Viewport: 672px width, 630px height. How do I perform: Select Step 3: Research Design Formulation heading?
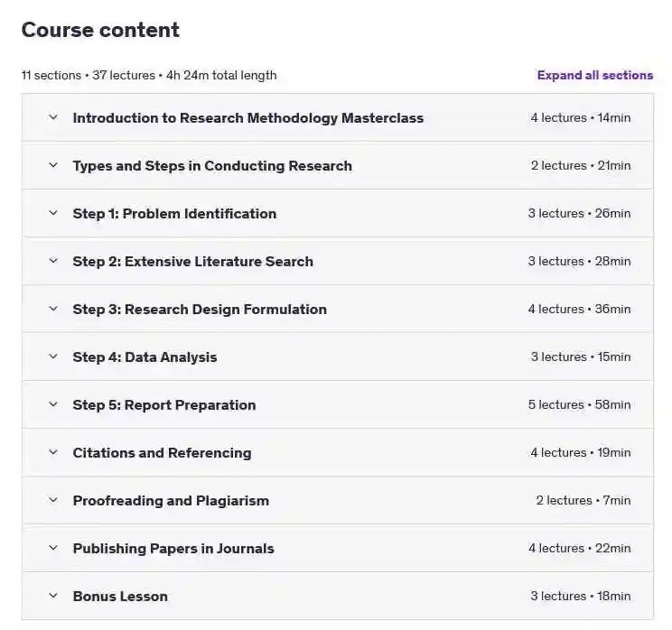200,310
